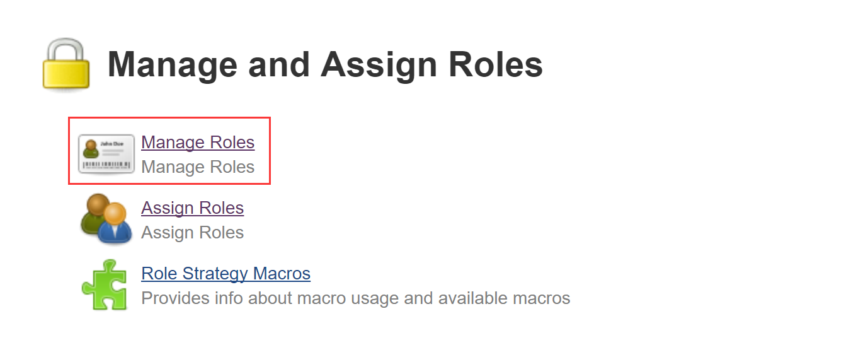Click the word 'Macros' in the third link

[282, 274]
